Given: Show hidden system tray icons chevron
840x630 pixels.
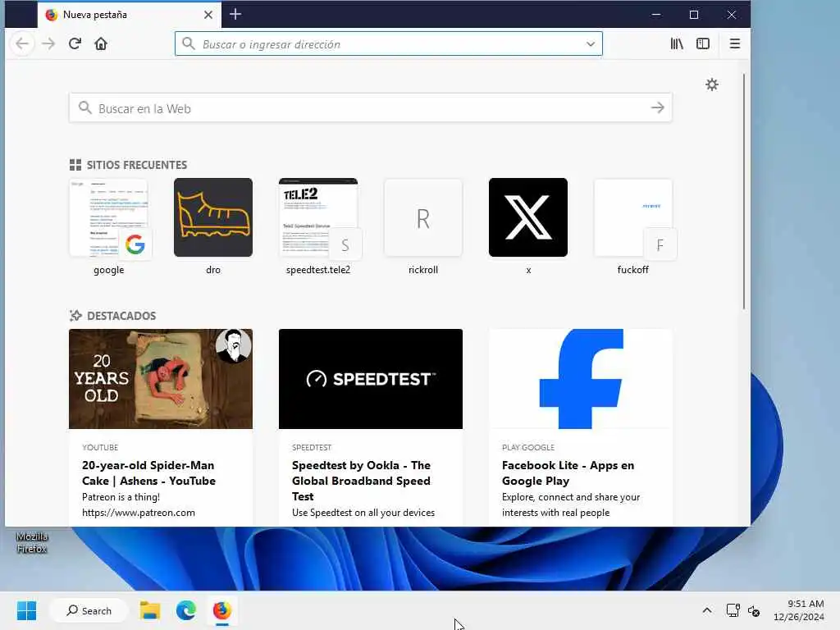Looking at the screenshot, I should click(707, 610).
